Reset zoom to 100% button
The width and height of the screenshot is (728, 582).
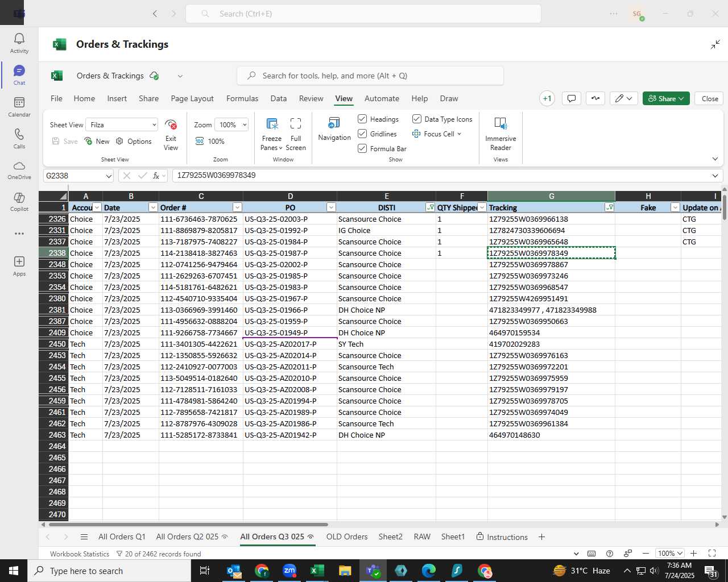210,142
